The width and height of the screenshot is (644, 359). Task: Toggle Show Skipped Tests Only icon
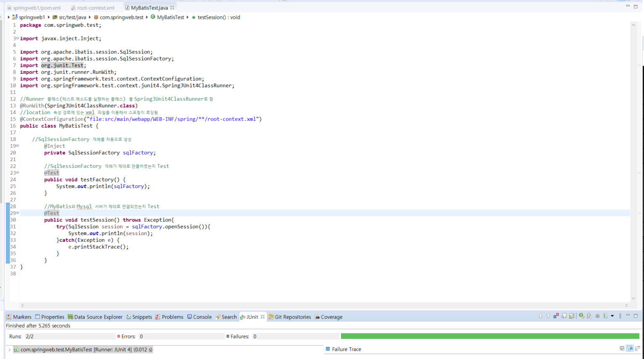pos(564,316)
